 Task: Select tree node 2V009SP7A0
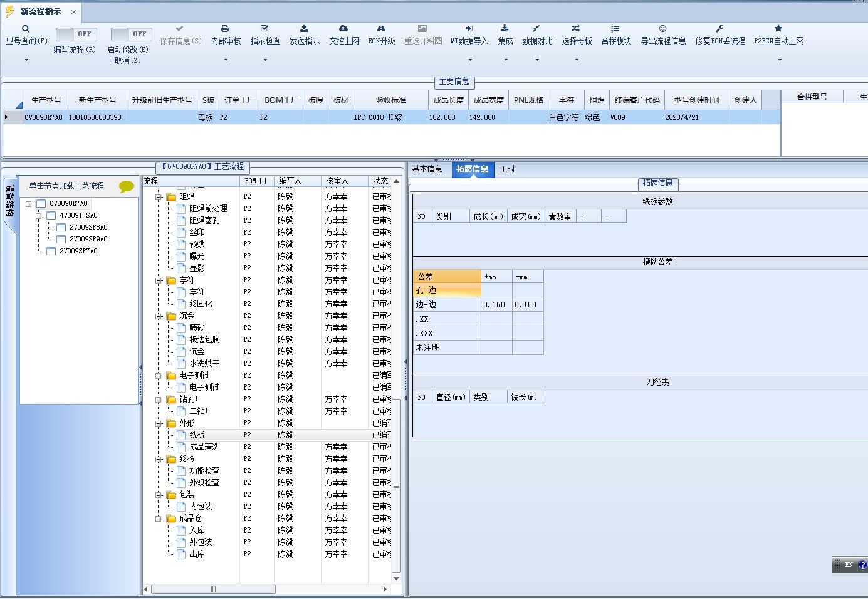78,252
